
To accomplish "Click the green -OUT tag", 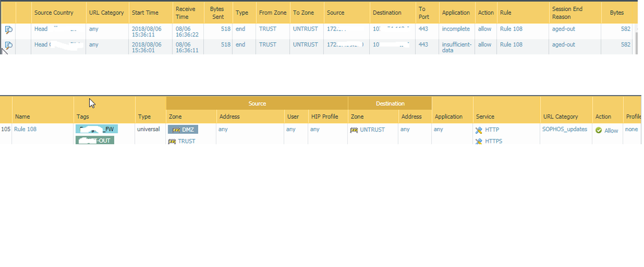I will click(x=95, y=141).
